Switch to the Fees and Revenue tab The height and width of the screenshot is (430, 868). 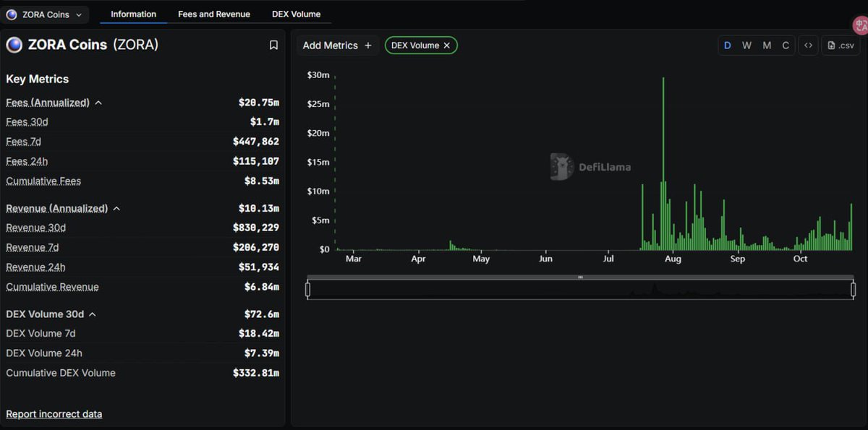tap(214, 14)
